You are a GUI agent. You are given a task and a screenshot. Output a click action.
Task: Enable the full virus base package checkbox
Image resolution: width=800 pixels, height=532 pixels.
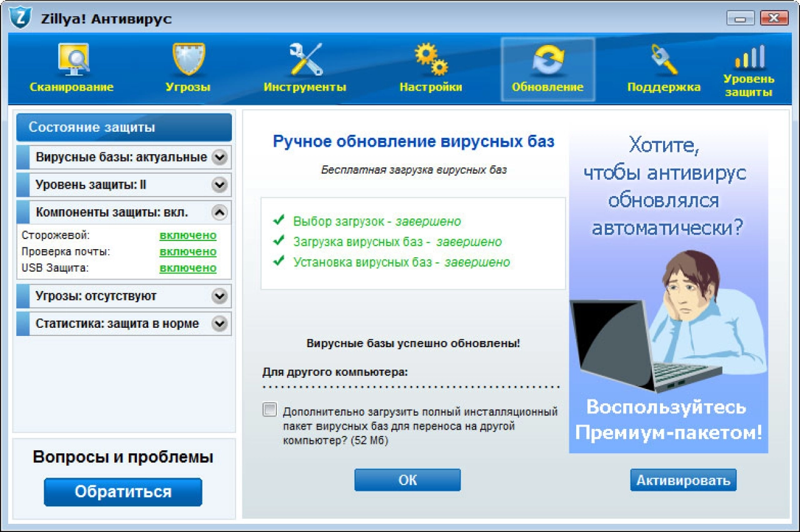pyautogui.click(x=270, y=410)
